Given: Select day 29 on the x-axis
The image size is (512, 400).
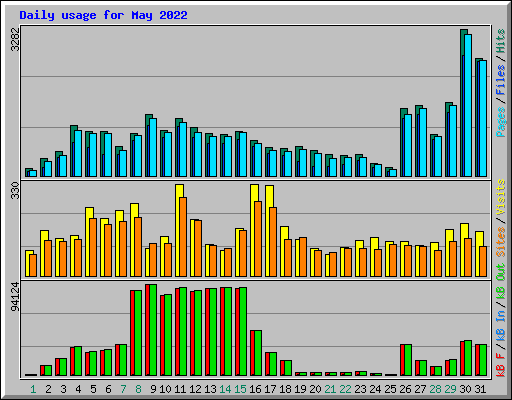Looking at the screenshot, I should (x=450, y=389).
